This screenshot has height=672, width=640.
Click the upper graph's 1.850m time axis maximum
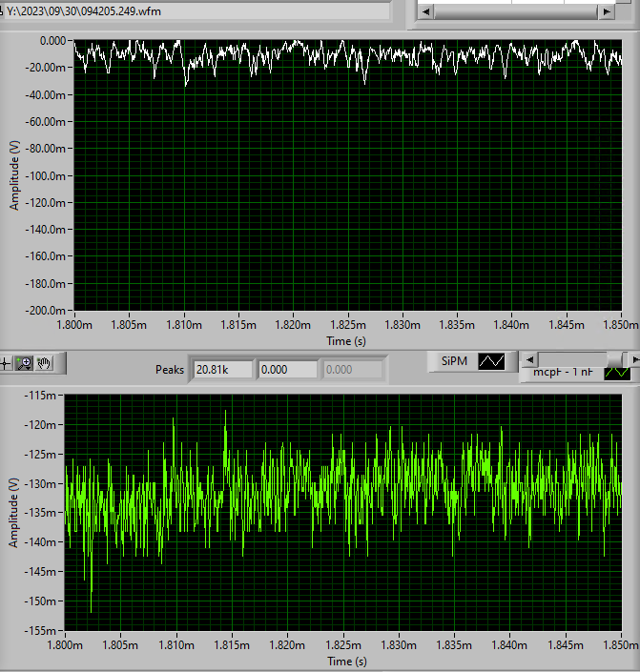619,325
